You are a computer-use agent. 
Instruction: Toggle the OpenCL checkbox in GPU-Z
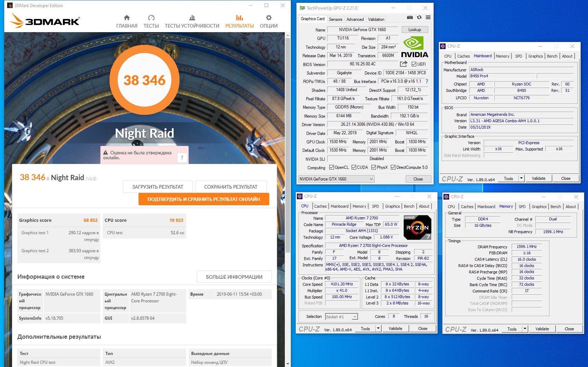(331, 167)
